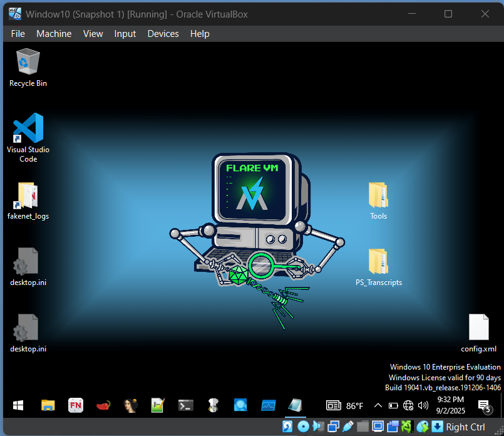
Task: Open the green notepad-with-pencil taskbar app
Action: [x=158, y=405]
